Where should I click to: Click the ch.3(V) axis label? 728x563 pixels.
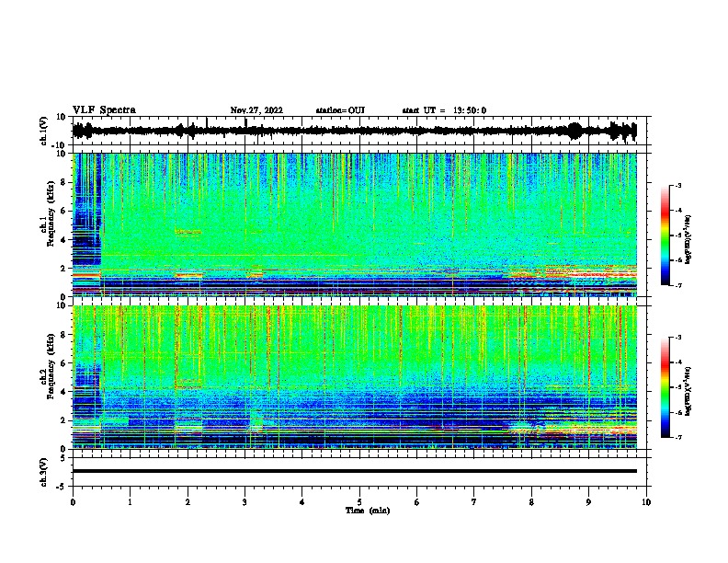pos(44,472)
